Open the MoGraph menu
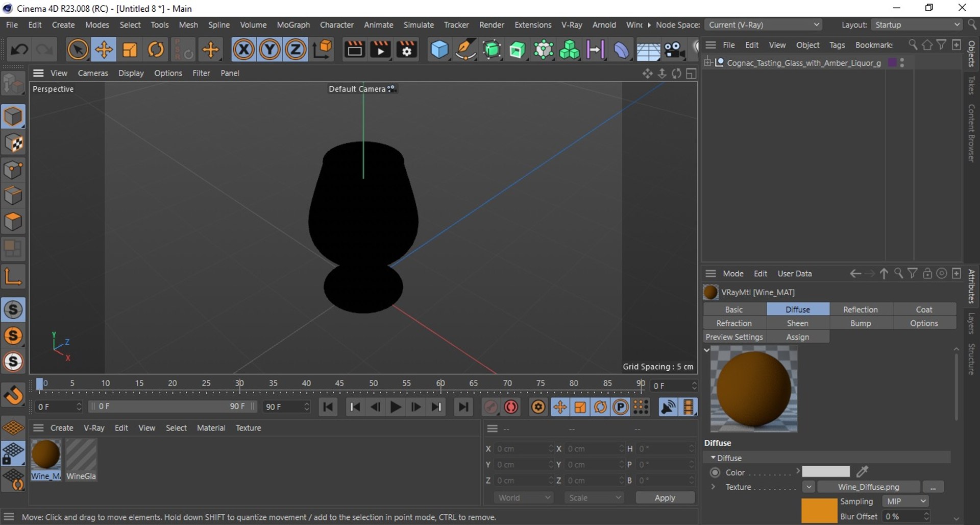 pos(293,25)
